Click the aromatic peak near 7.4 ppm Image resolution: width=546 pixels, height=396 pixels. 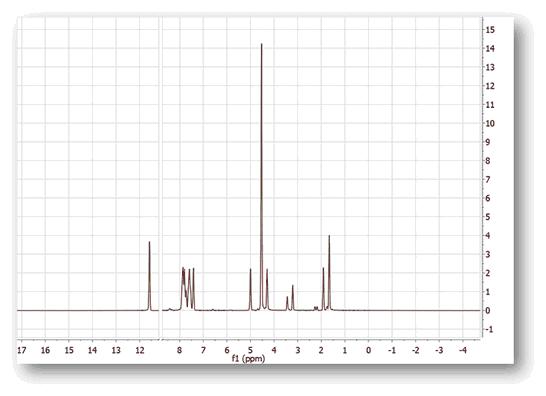pos(194,289)
